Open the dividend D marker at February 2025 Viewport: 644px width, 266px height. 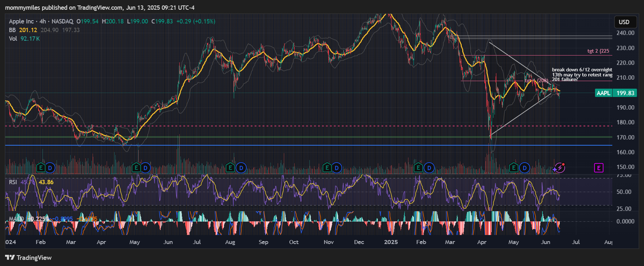tap(429, 168)
